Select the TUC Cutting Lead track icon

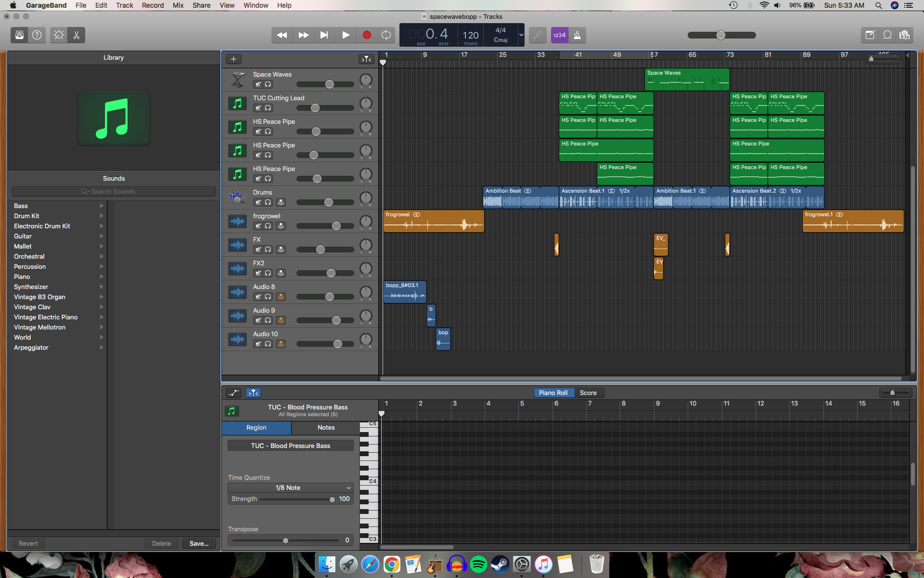click(237, 103)
